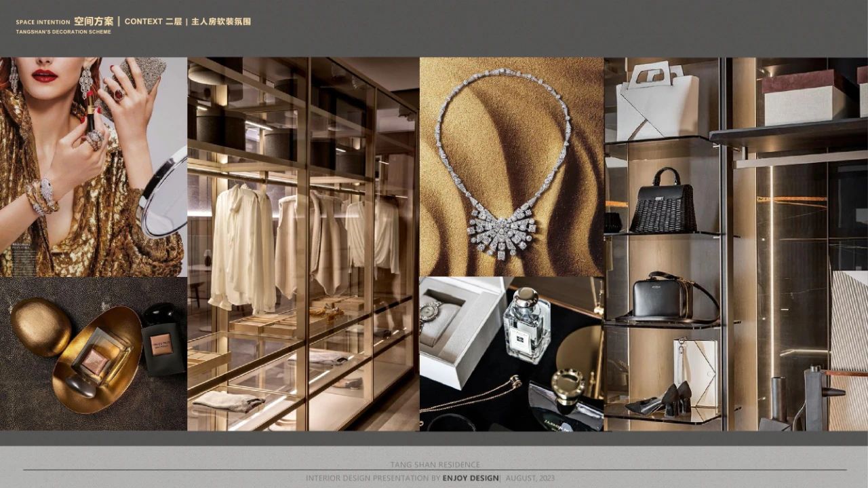Click the glass wardrobe closet photo
Image resolution: width=868 pixels, height=488 pixels.
[x=302, y=244]
